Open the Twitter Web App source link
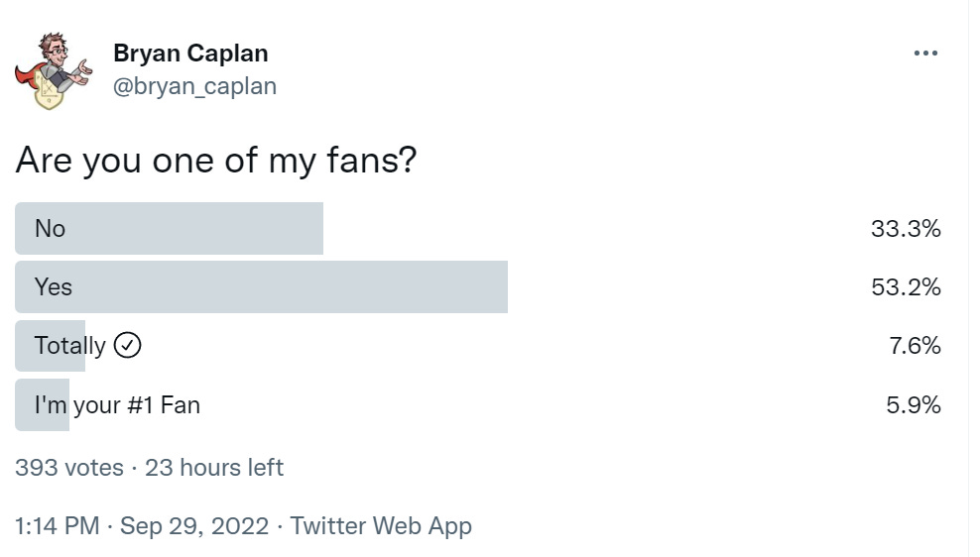980x557 pixels. pyautogui.click(x=381, y=525)
